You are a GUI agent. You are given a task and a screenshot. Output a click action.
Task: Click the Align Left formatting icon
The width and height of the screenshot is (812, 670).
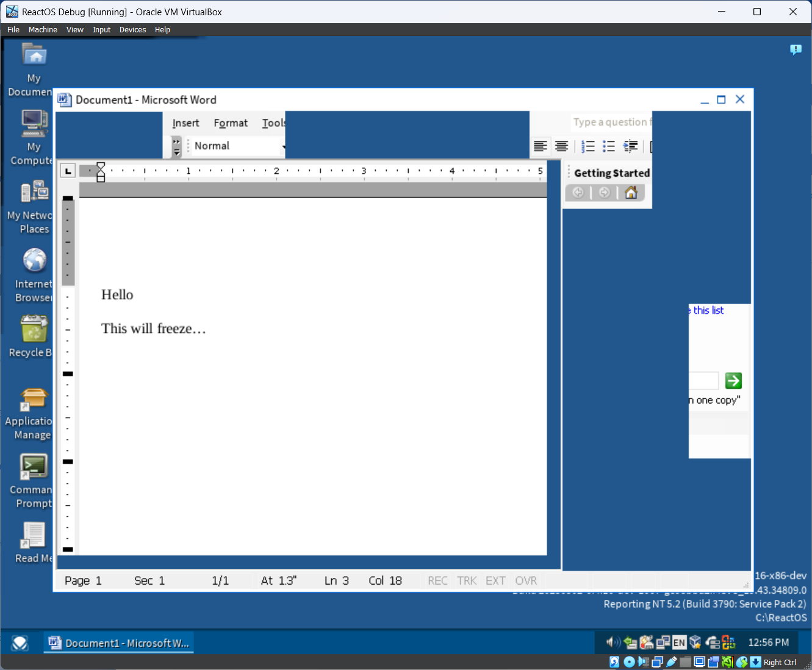coord(541,146)
